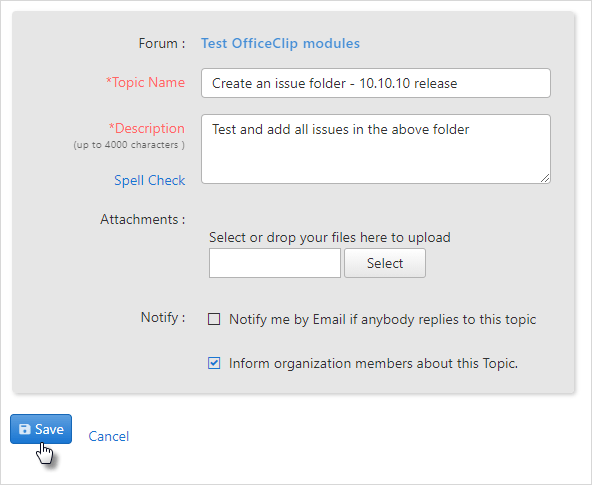
Task: Click the Forum label
Action: click(162, 43)
